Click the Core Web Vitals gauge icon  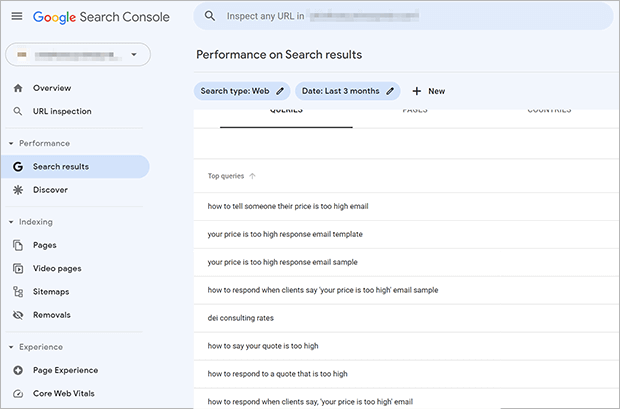pos(18,393)
